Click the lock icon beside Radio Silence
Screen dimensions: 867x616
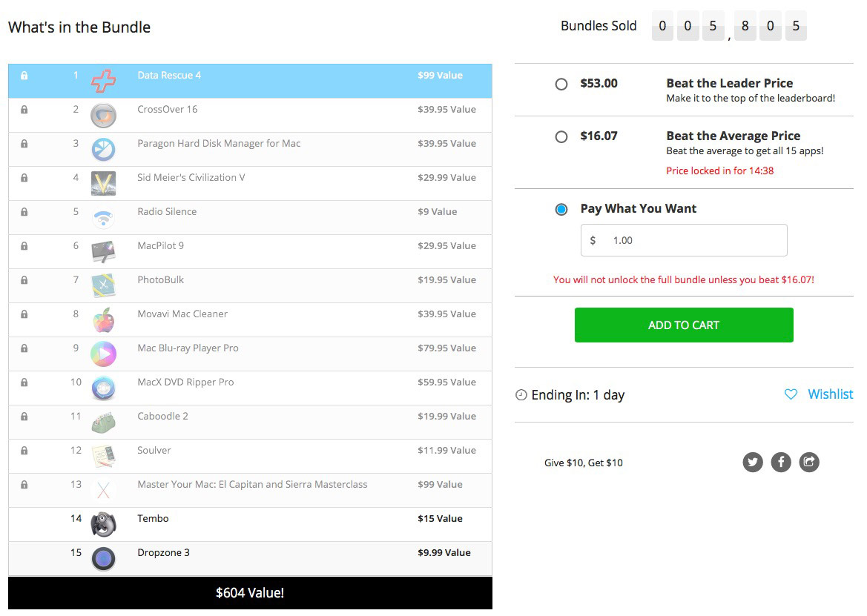coord(24,211)
